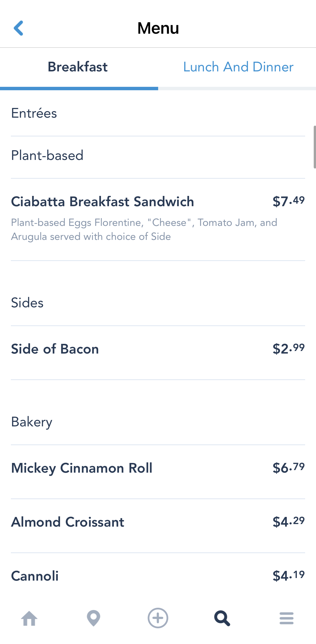This screenshot has height=644, width=316.
Task: Open the Almond Croissant item
Action: click(68, 522)
